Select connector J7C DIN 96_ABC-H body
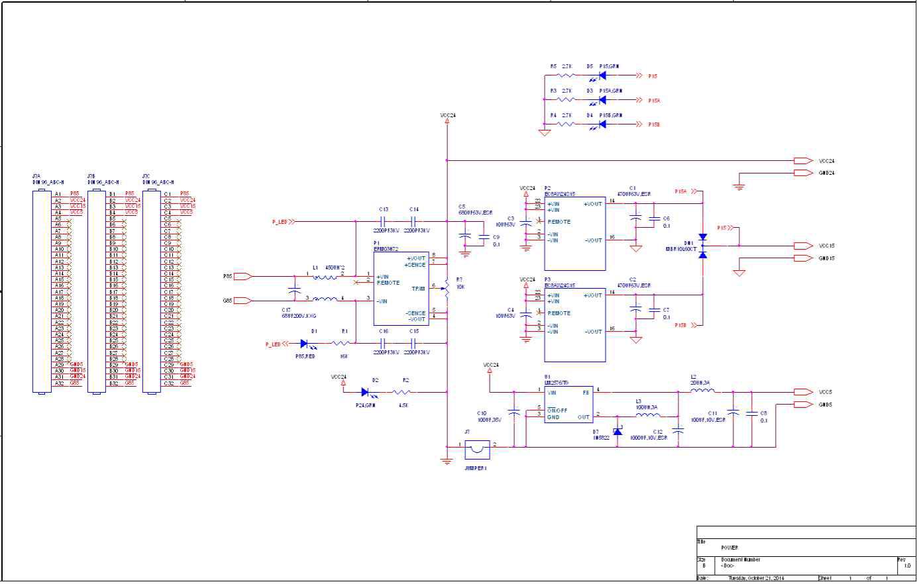The height and width of the screenshot is (588, 921). point(152,291)
